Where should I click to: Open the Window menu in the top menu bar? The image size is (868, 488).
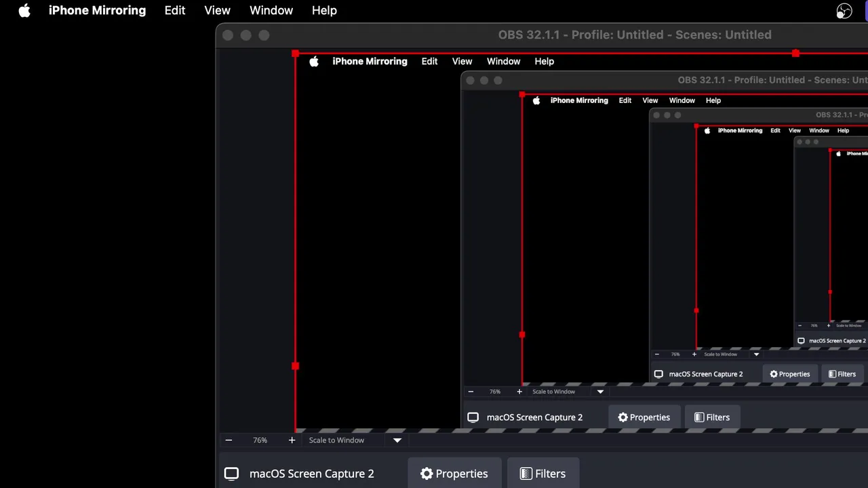click(x=271, y=10)
